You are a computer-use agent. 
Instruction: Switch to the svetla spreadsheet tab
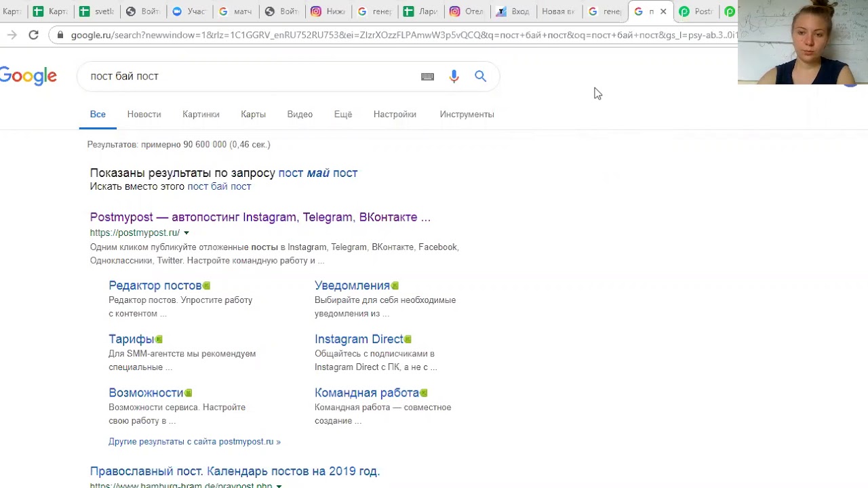click(x=97, y=12)
